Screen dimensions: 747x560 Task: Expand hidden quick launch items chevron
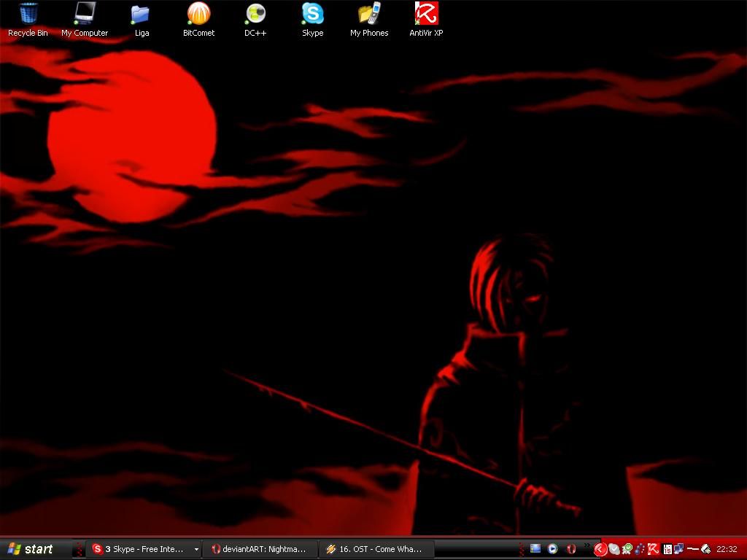(587, 545)
